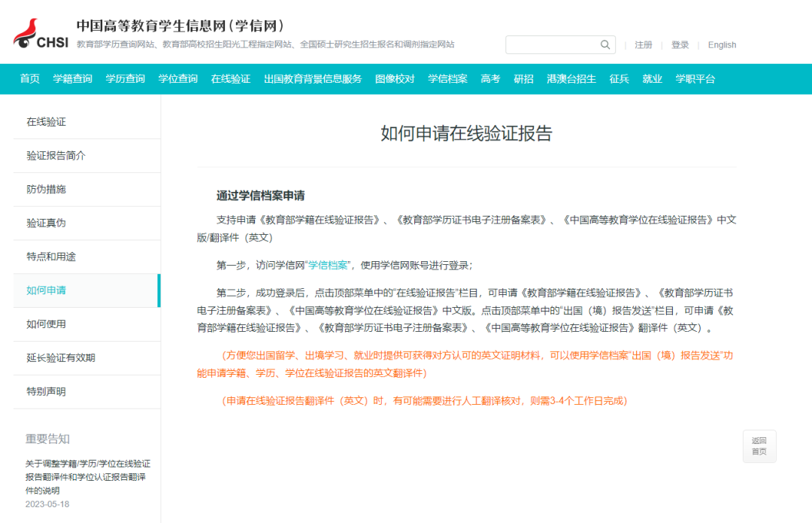
Task: Select 在线验证 in the left sidebar
Action: (x=87, y=122)
